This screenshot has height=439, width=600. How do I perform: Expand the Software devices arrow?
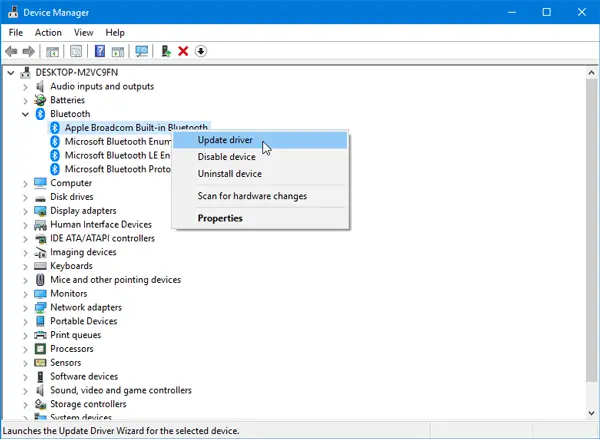pyautogui.click(x=25, y=377)
